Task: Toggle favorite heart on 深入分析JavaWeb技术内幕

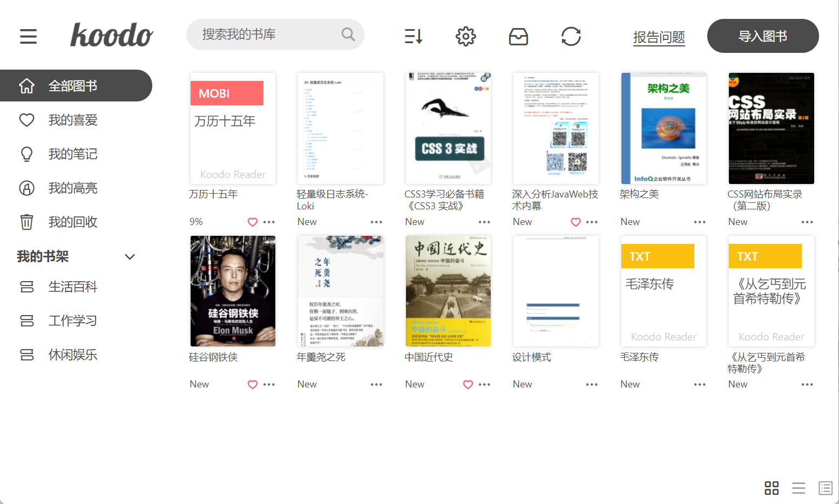Action: pyautogui.click(x=576, y=222)
